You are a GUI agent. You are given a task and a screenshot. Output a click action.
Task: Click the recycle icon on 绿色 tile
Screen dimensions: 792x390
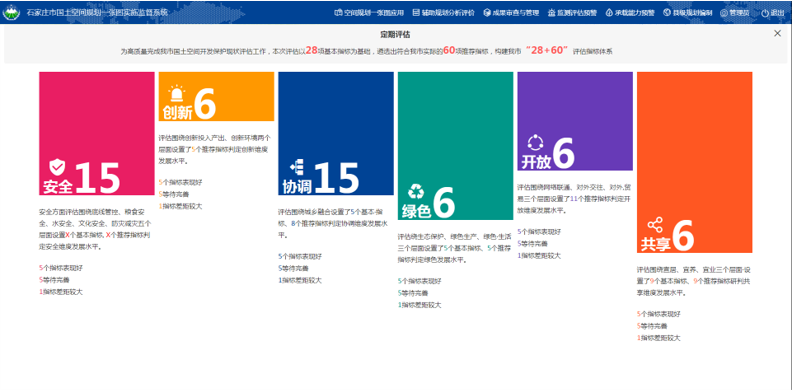point(417,191)
